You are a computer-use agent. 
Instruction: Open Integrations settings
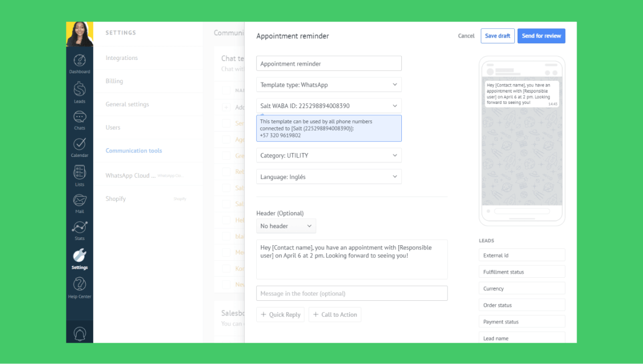[122, 58]
